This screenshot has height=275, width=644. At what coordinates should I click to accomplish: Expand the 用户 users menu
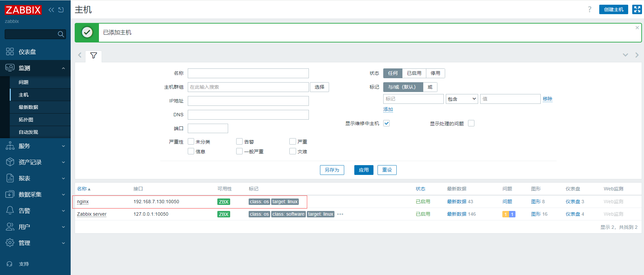point(35,227)
